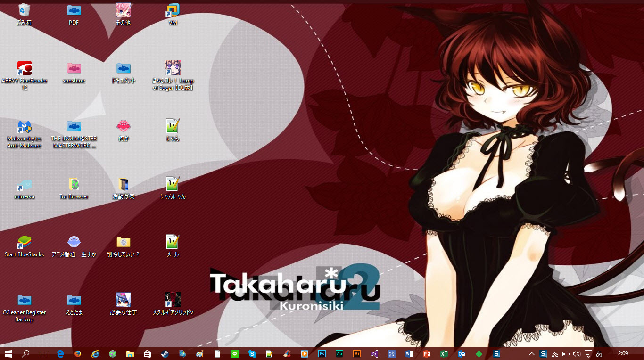Open the Wi-Fi network tray icon
Screen dimensions: 644x360
tap(555, 353)
